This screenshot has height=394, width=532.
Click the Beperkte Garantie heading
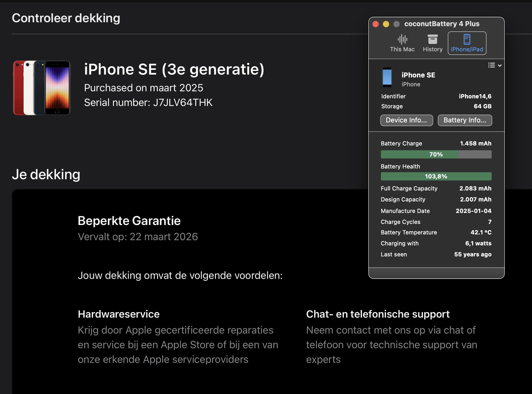click(129, 221)
